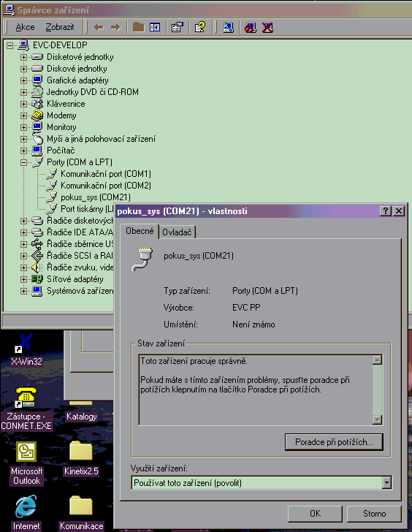Click the Storno button
The height and width of the screenshot is (532, 412).
(x=374, y=514)
